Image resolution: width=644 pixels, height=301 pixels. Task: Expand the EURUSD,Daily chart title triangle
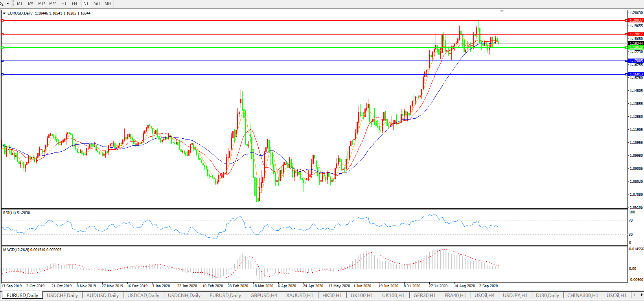pos(4,13)
